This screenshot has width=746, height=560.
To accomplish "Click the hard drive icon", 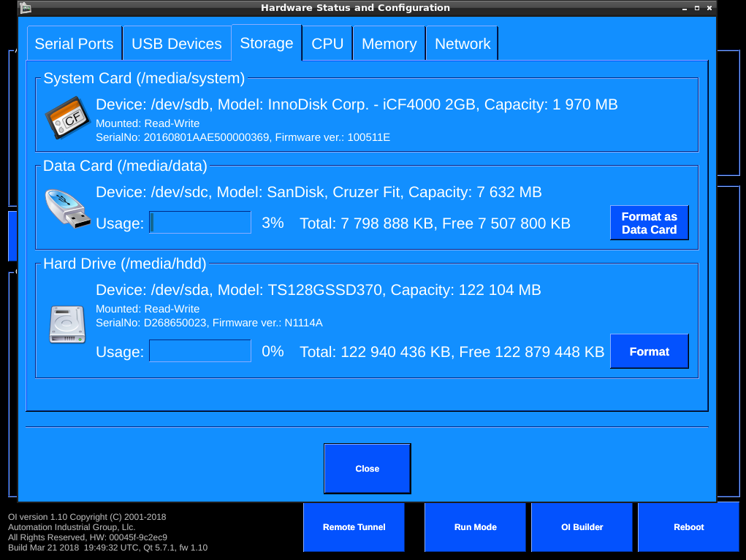I will point(67,324).
